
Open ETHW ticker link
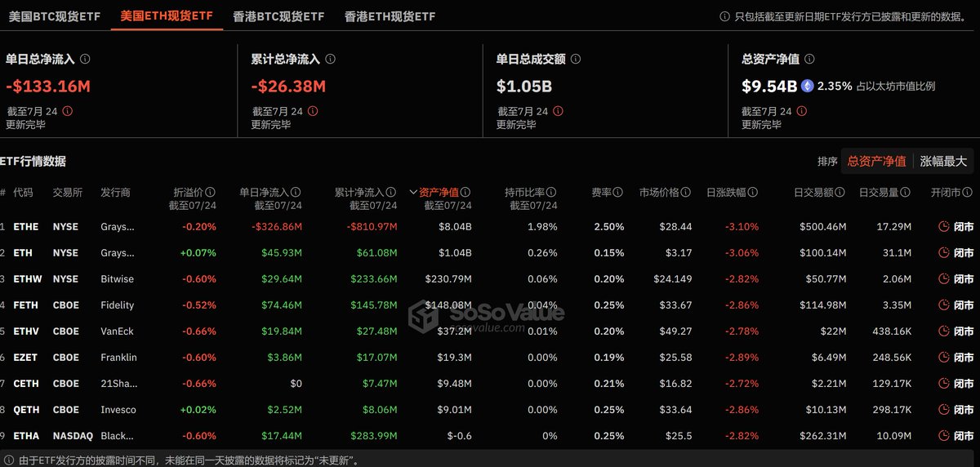pyautogui.click(x=27, y=278)
